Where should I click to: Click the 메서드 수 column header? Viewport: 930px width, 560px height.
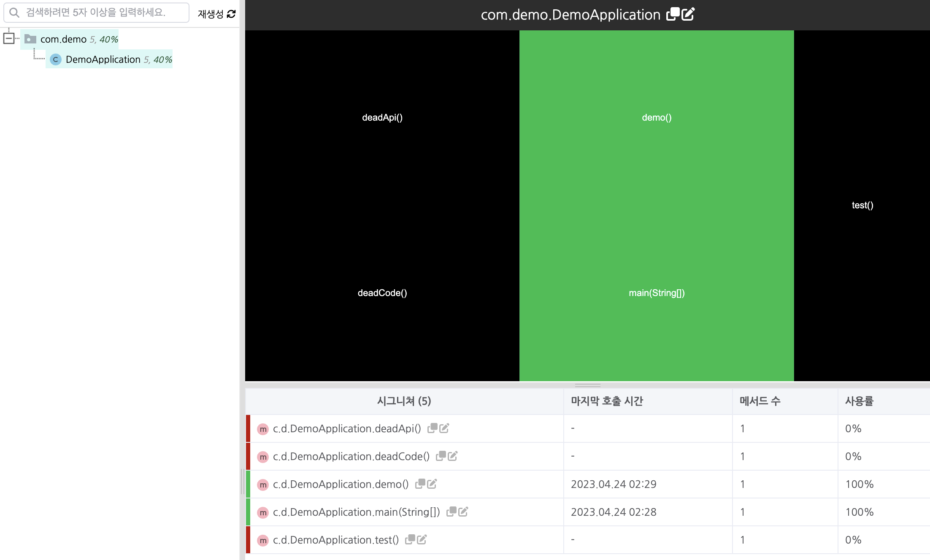pyautogui.click(x=760, y=401)
